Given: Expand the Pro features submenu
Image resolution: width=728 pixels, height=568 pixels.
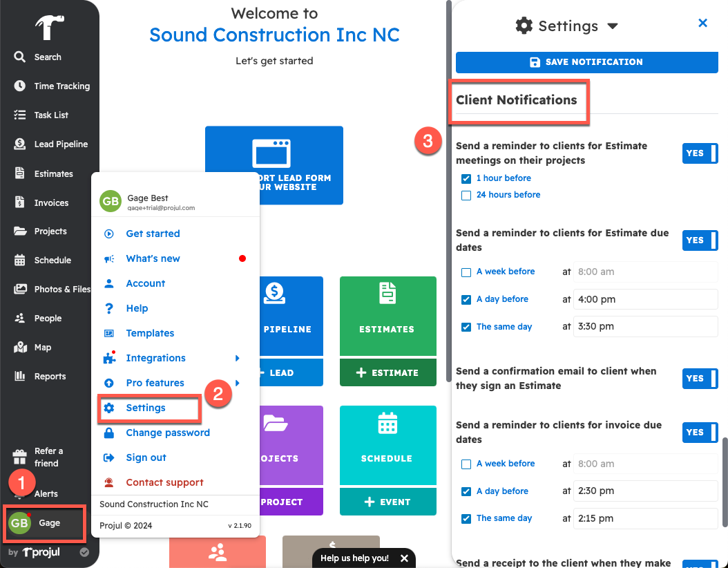Looking at the screenshot, I should click(x=155, y=382).
